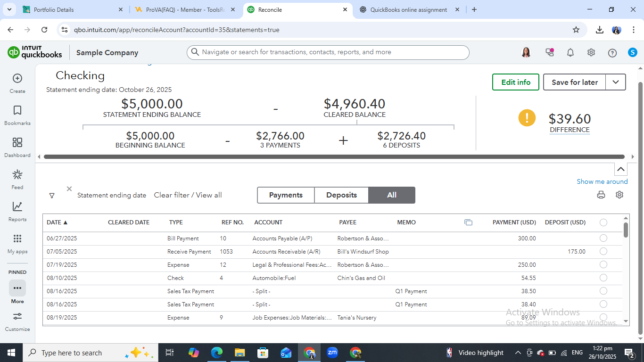
Task: Click the Edit info button
Action: 516,82
